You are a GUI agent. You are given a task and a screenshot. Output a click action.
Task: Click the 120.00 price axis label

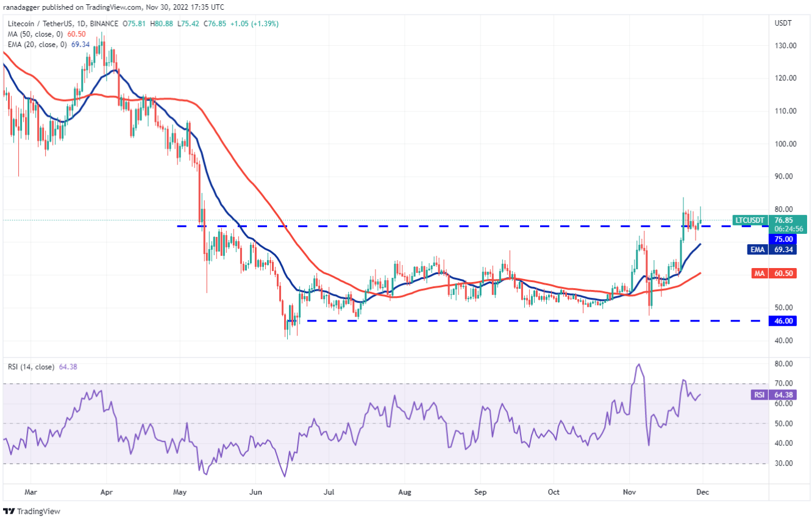(x=785, y=78)
